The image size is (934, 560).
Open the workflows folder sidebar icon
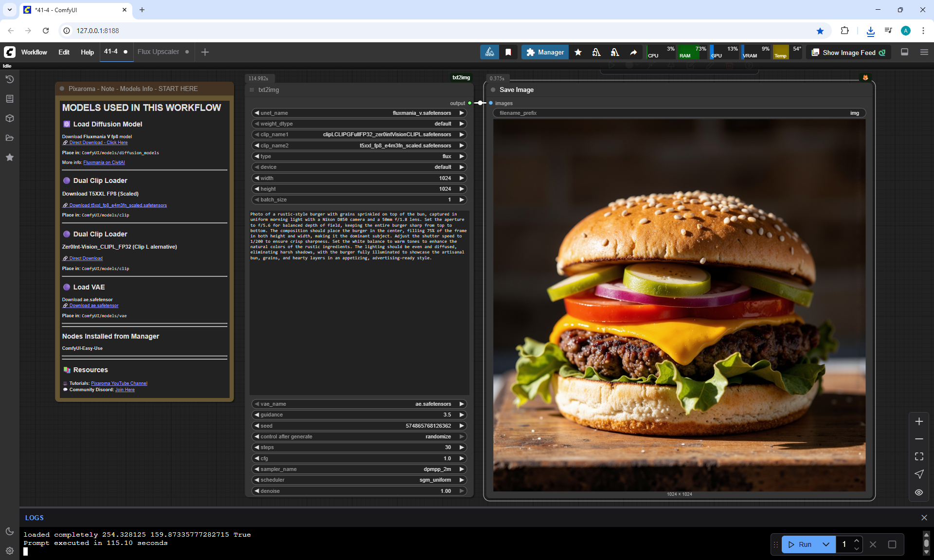click(x=10, y=138)
